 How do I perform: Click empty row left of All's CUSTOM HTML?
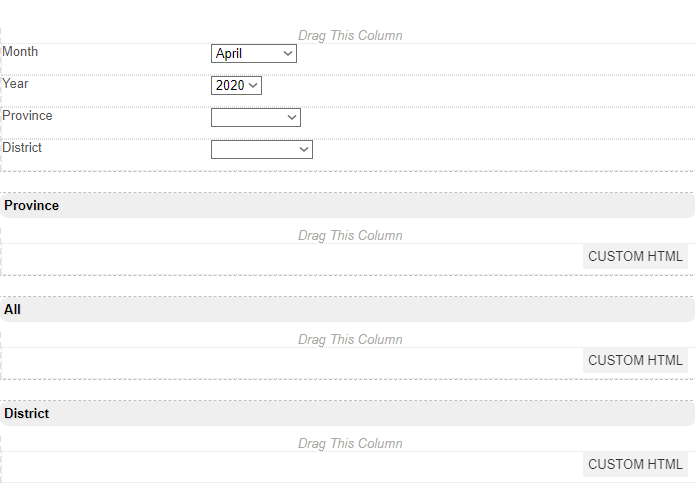[290, 361]
